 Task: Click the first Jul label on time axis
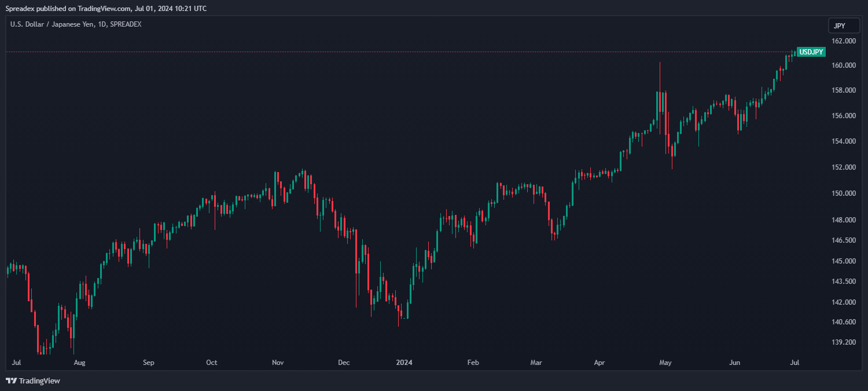coord(16,363)
